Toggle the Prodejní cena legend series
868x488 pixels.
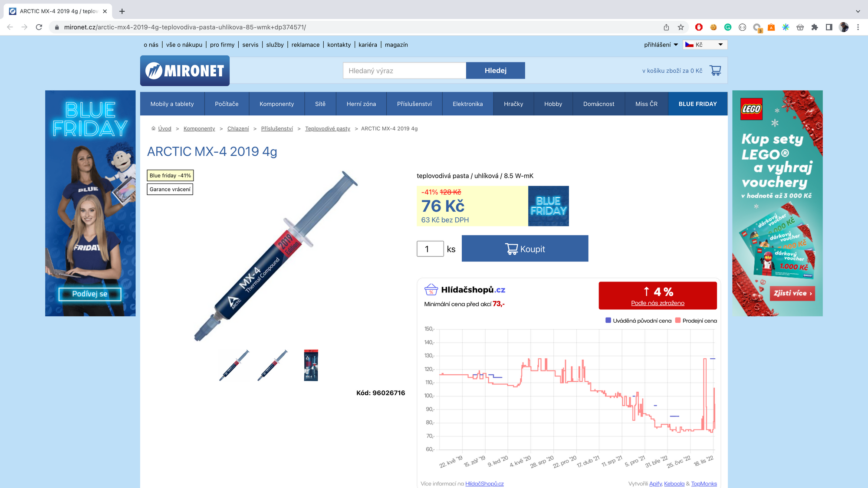pyautogui.click(x=696, y=321)
